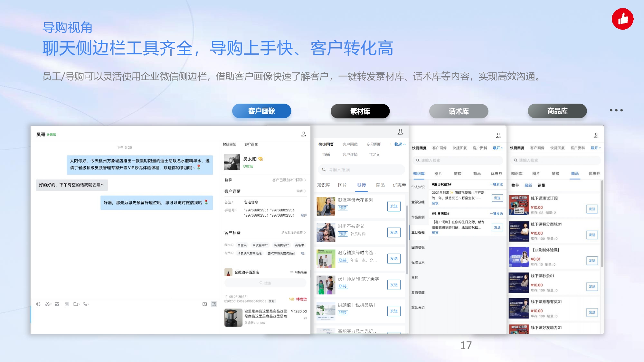This screenshot has width=644, height=362.
Task: Select the 客户画像 pill tab
Action: click(x=261, y=111)
